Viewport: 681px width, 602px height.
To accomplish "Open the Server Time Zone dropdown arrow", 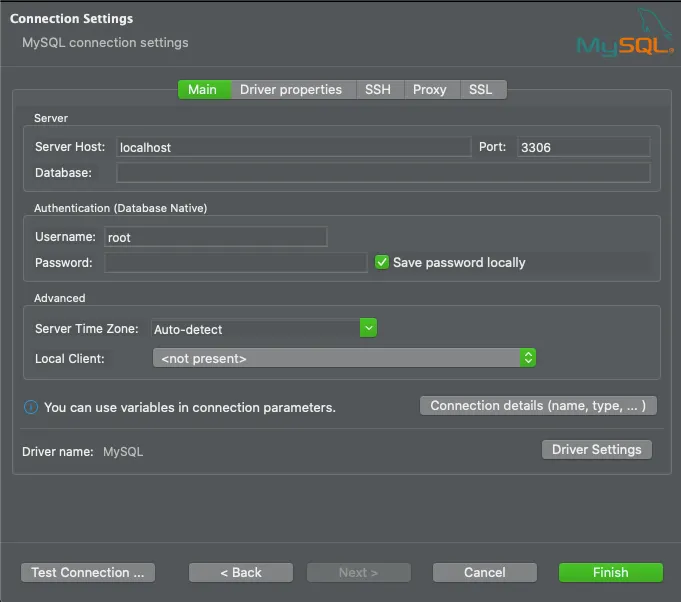I will [x=368, y=328].
